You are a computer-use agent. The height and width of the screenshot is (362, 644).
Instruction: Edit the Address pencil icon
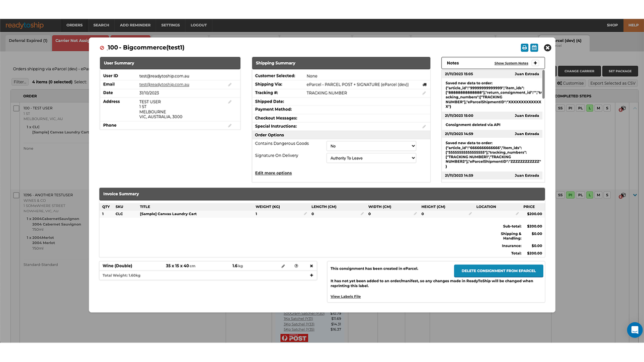point(230,102)
